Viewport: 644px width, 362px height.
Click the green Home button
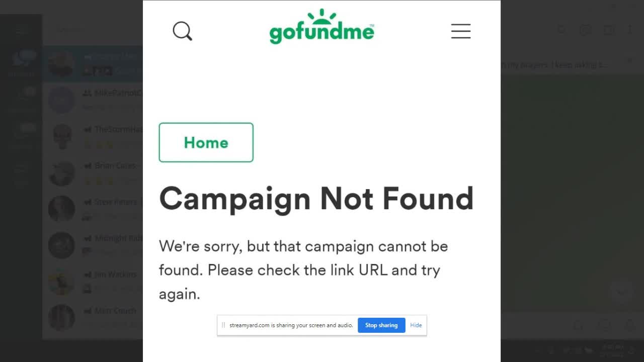click(206, 142)
